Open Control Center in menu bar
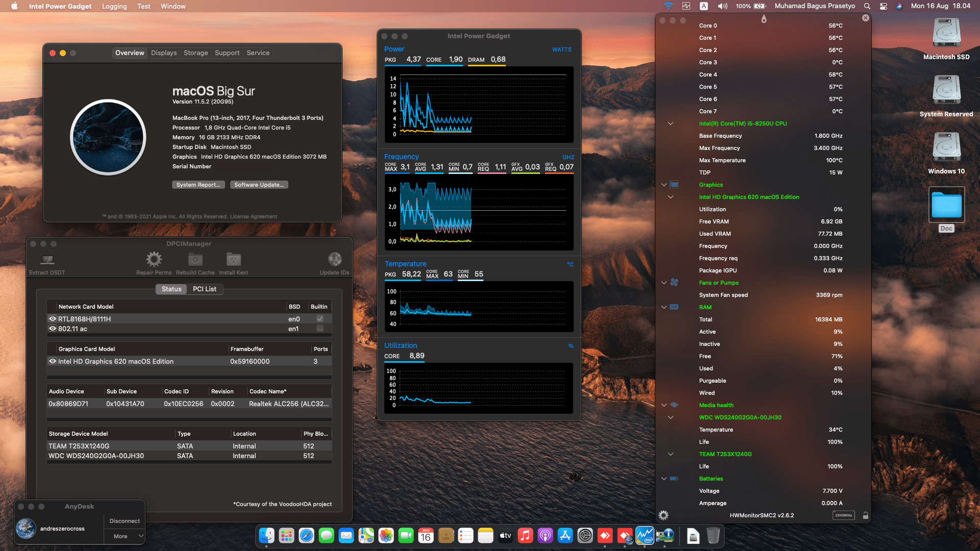This screenshot has width=980, height=551. pyautogui.click(x=883, y=6)
